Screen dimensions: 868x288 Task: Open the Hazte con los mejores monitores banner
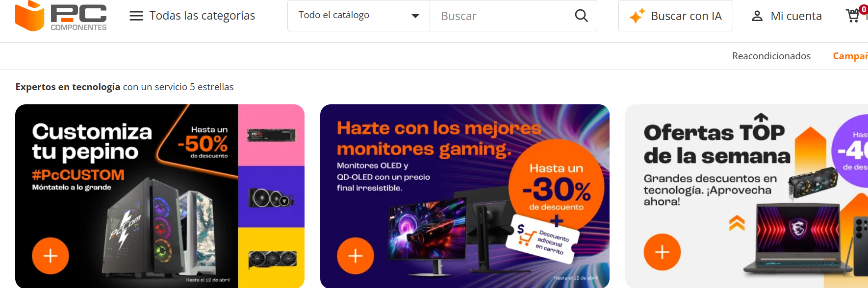465,196
